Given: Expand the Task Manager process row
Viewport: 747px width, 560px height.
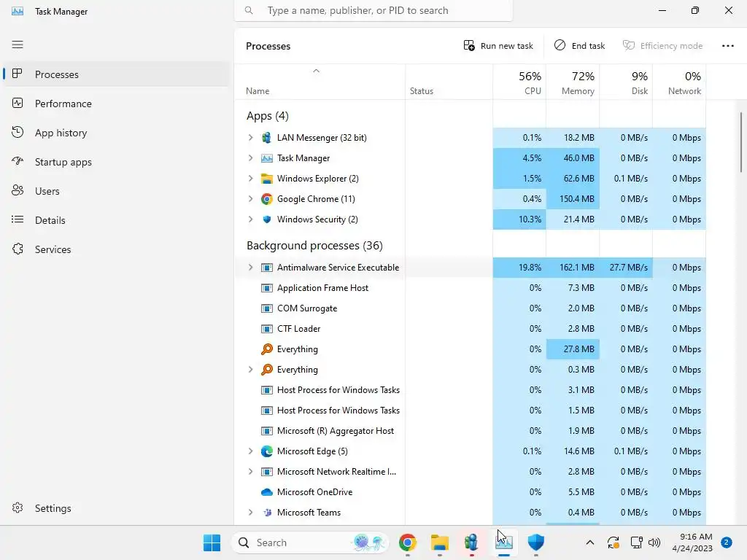Looking at the screenshot, I should pyautogui.click(x=251, y=158).
